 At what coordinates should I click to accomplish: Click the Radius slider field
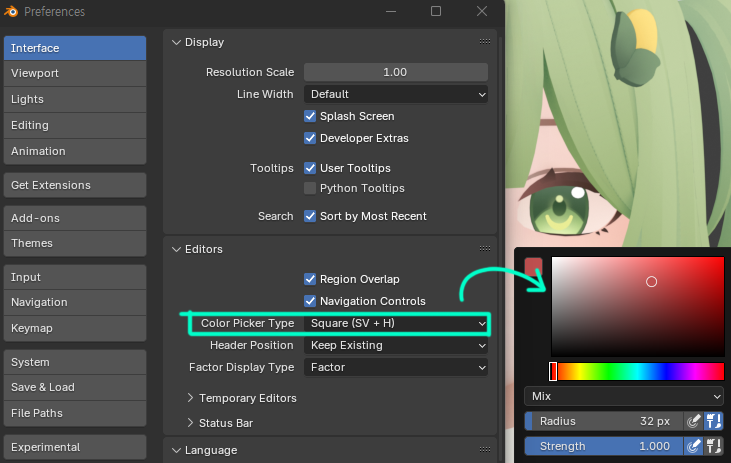click(x=604, y=421)
